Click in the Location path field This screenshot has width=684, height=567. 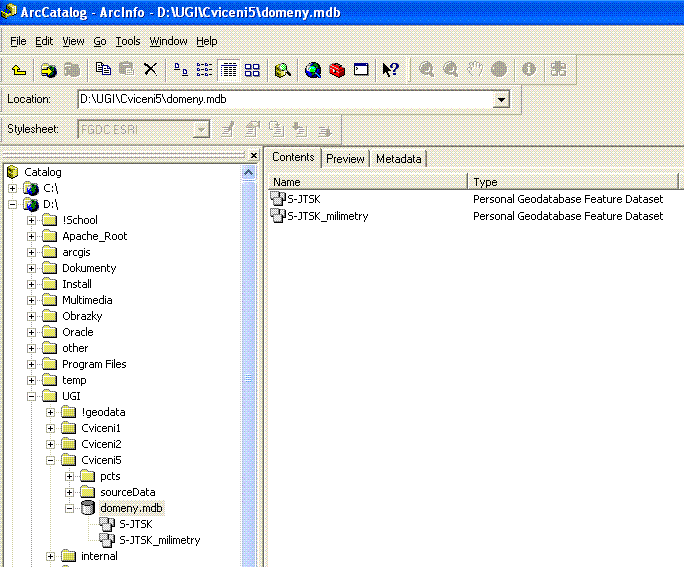point(286,99)
